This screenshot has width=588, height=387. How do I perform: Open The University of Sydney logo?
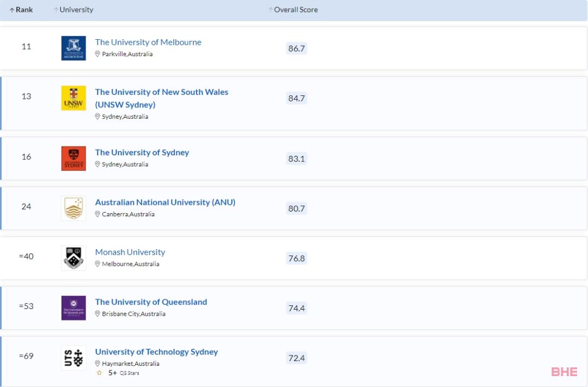tap(73, 159)
